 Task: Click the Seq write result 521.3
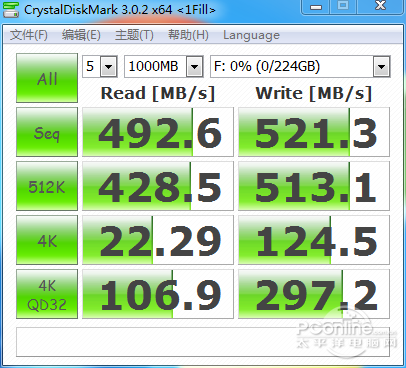click(x=314, y=132)
